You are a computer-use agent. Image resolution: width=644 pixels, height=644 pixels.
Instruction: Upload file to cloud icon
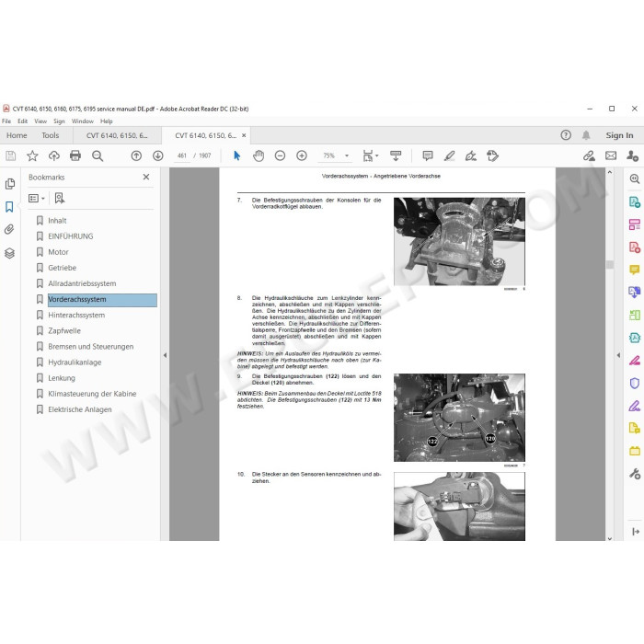pyautogui.click(x=53, y=155)
